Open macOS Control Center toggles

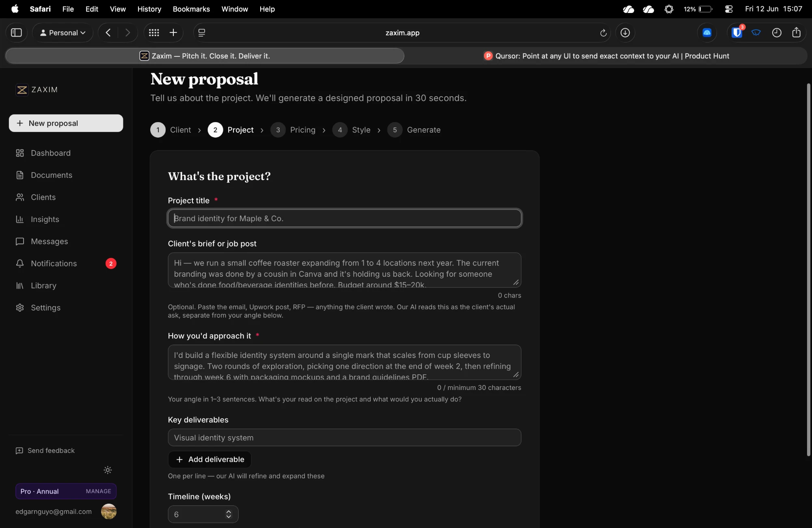click(x=728, y=9)
